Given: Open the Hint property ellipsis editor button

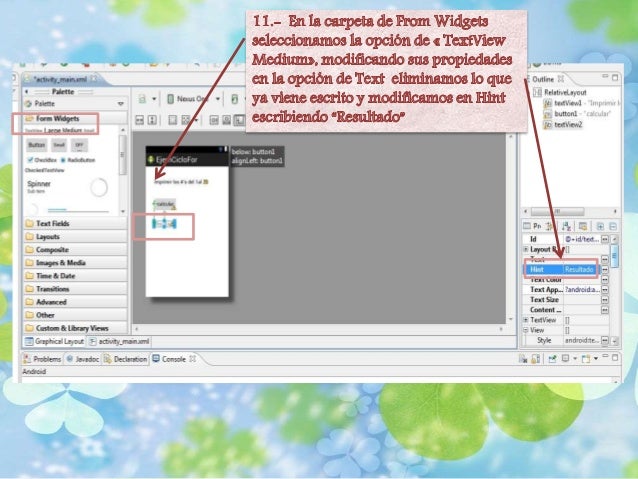Looking at the screenshot, I should pyautogui.click(x=605, y=269).
